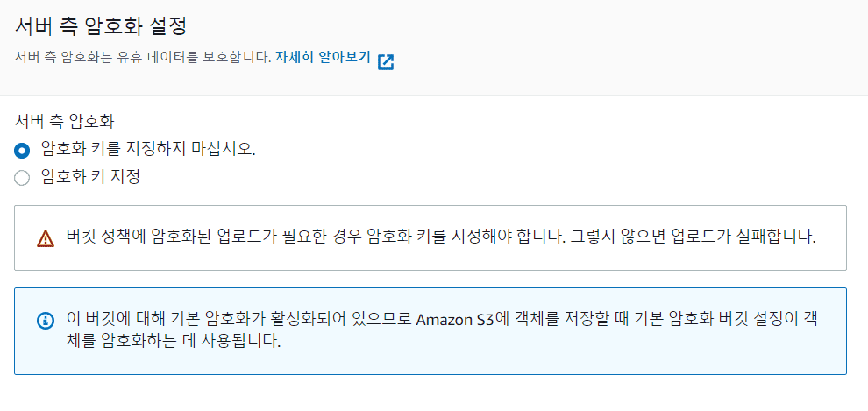The height and width of the screenshot is (411, 868).
Task: Click the 서버 측 암호화 설정 heading
Action: [x=100, y=26]
